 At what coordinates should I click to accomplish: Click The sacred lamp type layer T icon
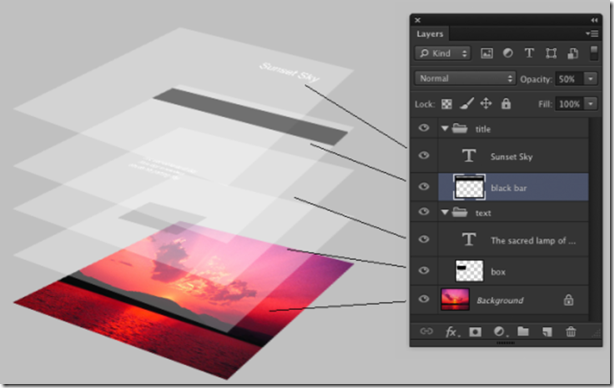469,239
